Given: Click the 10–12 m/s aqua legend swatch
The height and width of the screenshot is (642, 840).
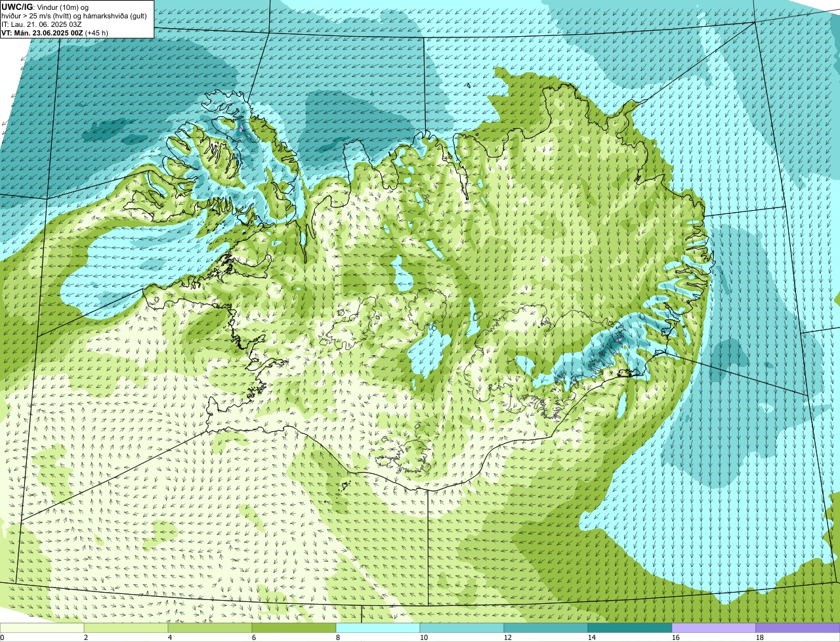Looking at the screenshot, I should [462, 628].
